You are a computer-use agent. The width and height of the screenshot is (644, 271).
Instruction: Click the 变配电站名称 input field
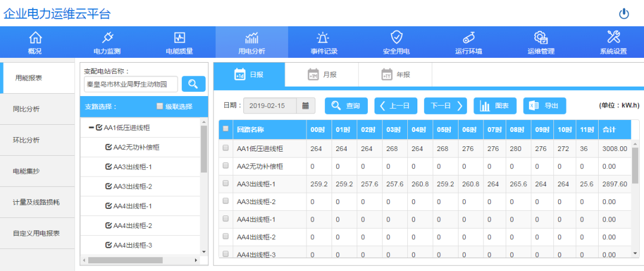click(131, 84)
